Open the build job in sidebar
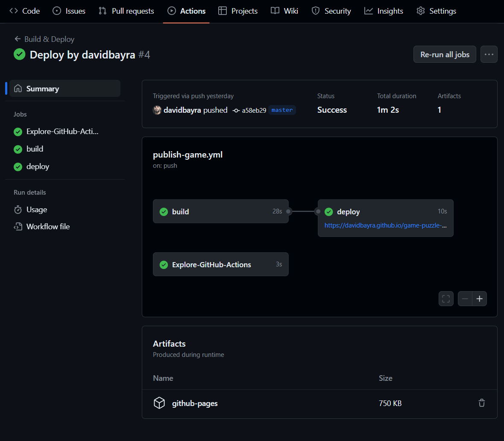 click(x=35, y=149)
